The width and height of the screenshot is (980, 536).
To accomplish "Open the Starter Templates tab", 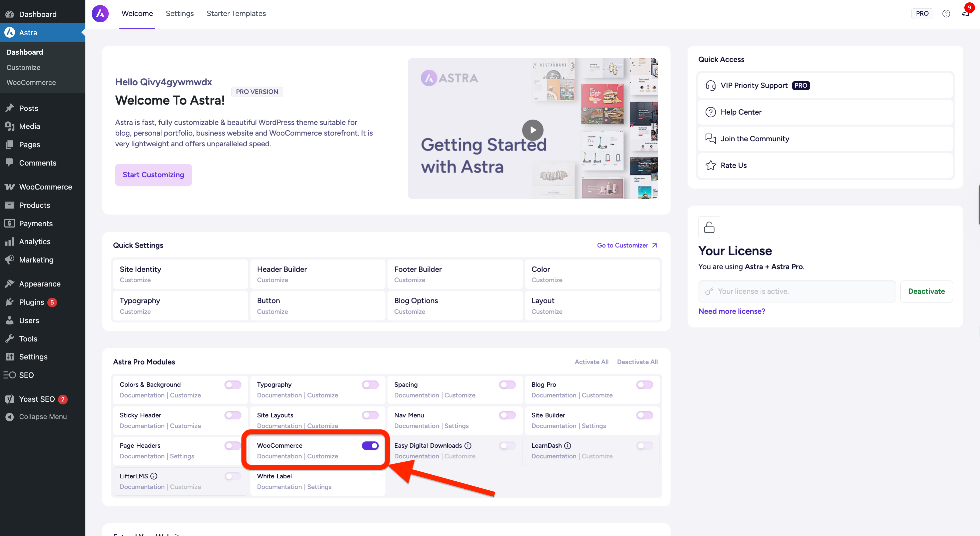I will pyautogui.click(x=236, y=14).
